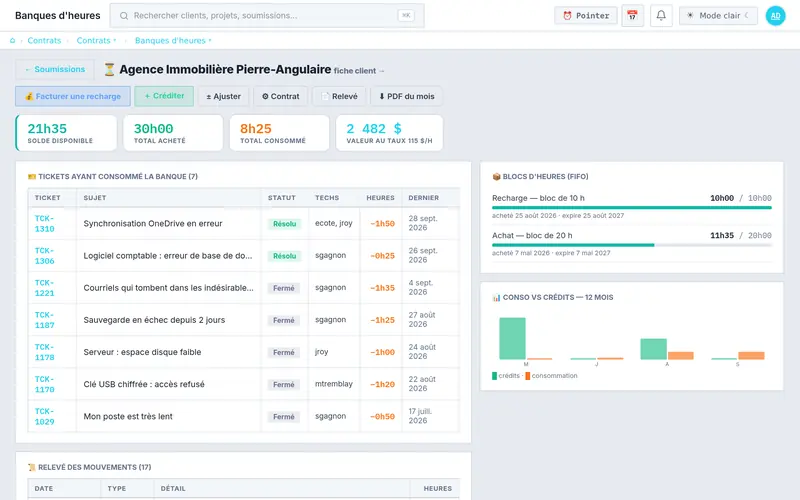800x500 pixels.
Task: Click the Créditer button
Action: [x=164, y=96]
